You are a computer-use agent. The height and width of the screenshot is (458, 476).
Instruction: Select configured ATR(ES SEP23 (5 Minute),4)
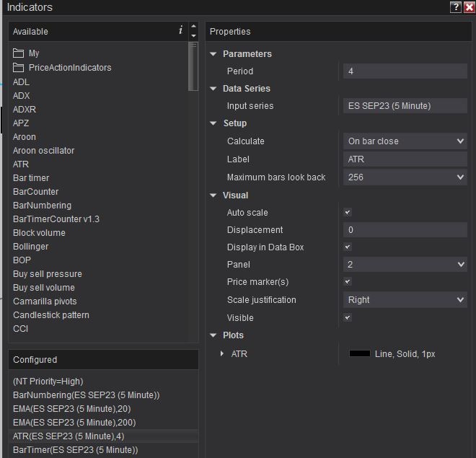[103, 436]
